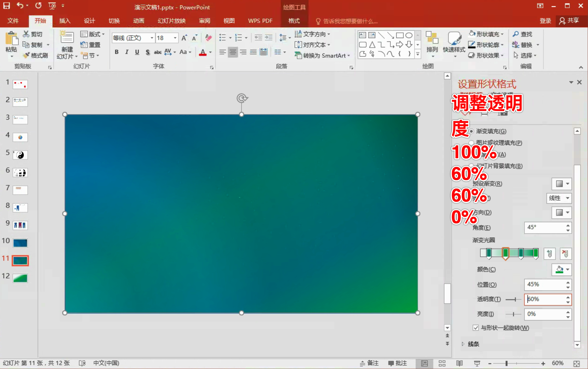Toggle Rotate with shape checkbox

point(476,328)
